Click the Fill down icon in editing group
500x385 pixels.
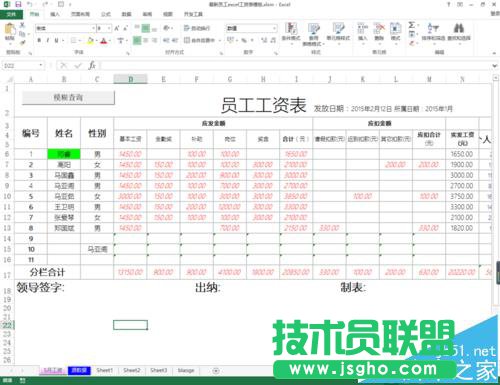[412, 34]
